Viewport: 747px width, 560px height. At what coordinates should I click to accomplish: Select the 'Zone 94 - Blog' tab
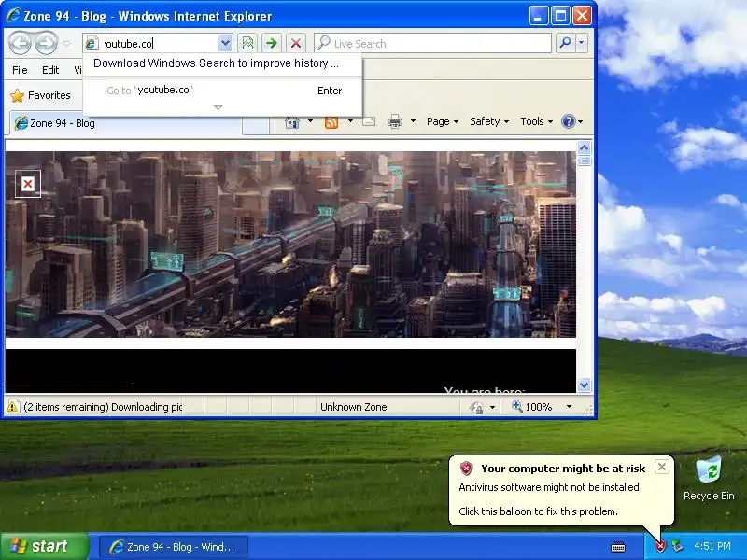(x=126, y=123)
